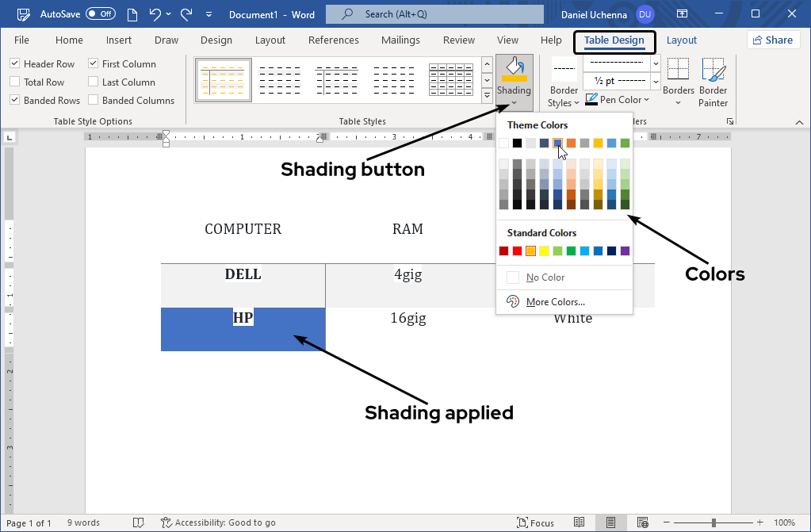Open the References ribbon tab
811x532 pixels.
[333, 40]
